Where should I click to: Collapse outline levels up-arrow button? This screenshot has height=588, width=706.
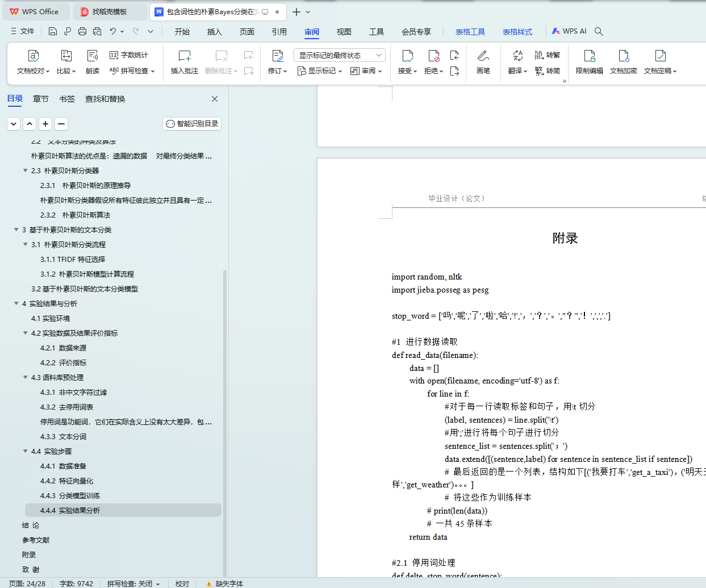pos(30,123)
